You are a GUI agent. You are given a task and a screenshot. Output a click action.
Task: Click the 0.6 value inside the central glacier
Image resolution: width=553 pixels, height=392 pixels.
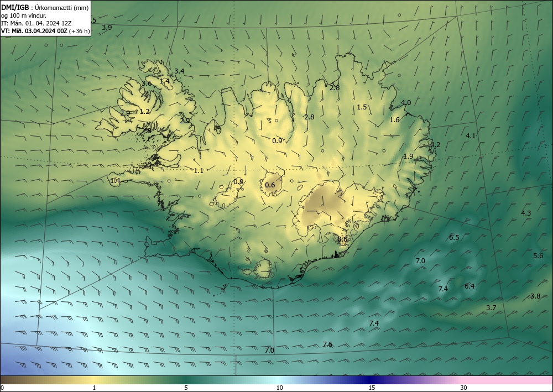(x=270, y=185)
